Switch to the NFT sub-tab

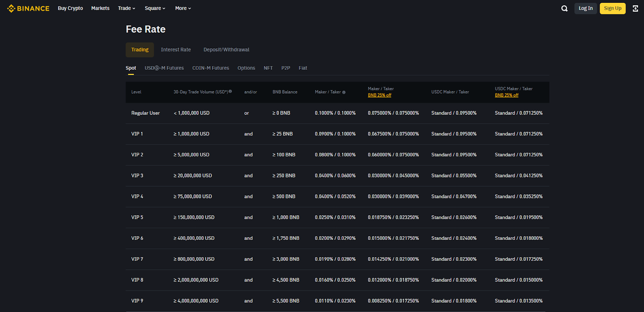[268, 68]
